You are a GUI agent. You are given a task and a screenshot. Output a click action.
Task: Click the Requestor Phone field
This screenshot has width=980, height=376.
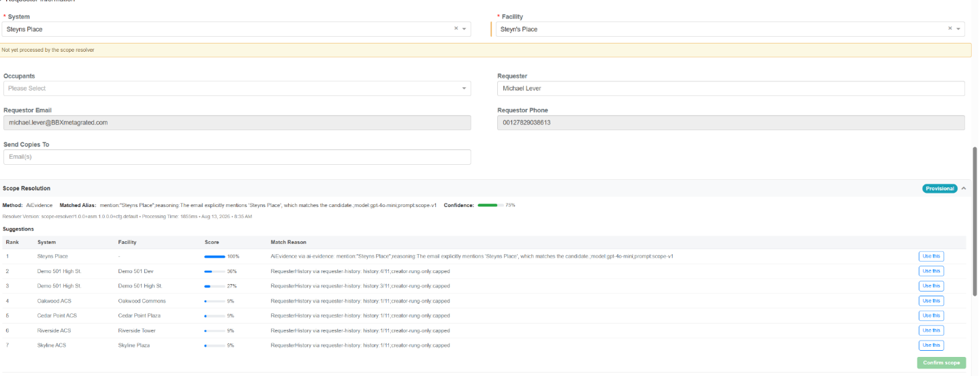731,123
